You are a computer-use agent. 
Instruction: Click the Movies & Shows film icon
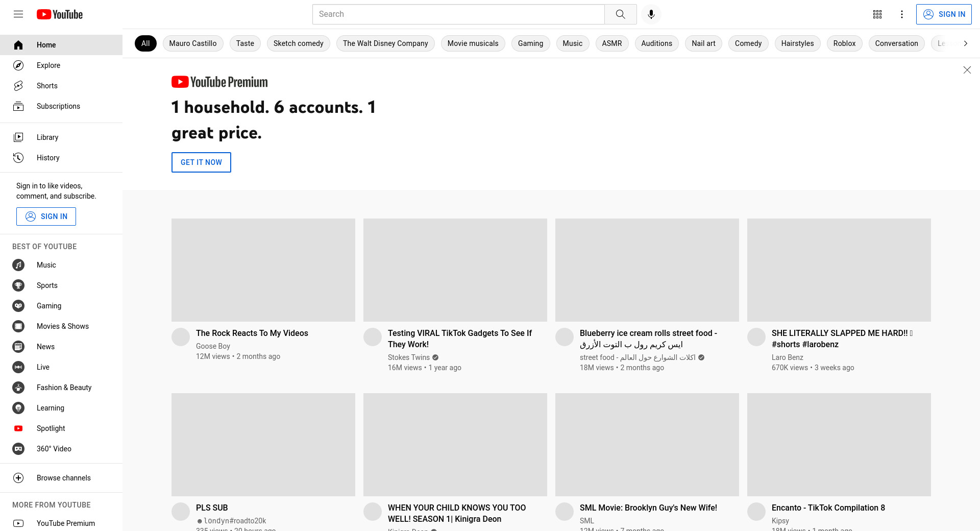[18, 326]
